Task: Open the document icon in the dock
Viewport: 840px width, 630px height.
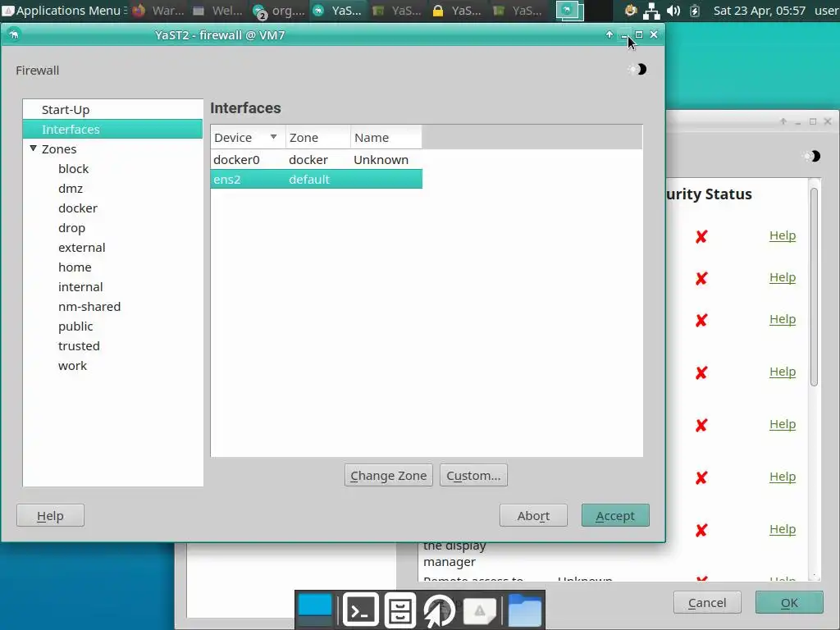Action: click(479, 609)
